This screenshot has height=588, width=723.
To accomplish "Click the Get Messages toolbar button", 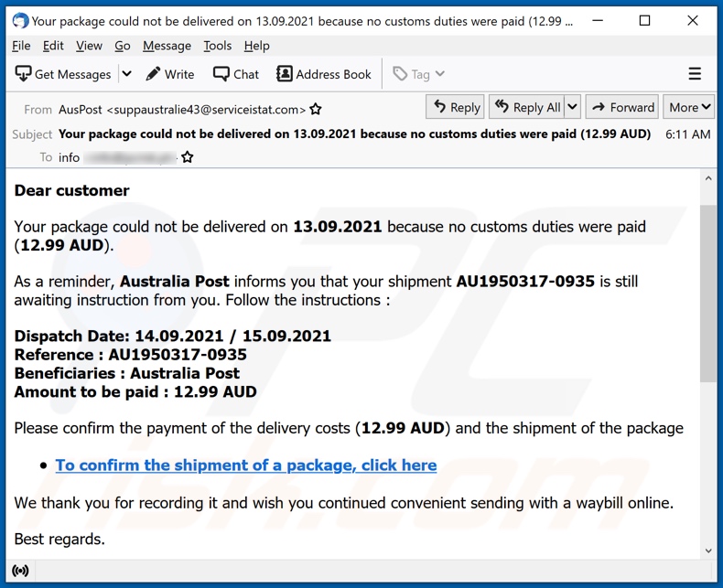I will (x=63, y=74).
